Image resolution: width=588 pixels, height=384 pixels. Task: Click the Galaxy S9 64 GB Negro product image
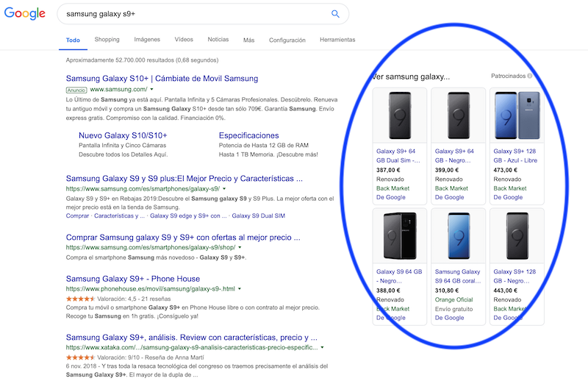(400, 235)
